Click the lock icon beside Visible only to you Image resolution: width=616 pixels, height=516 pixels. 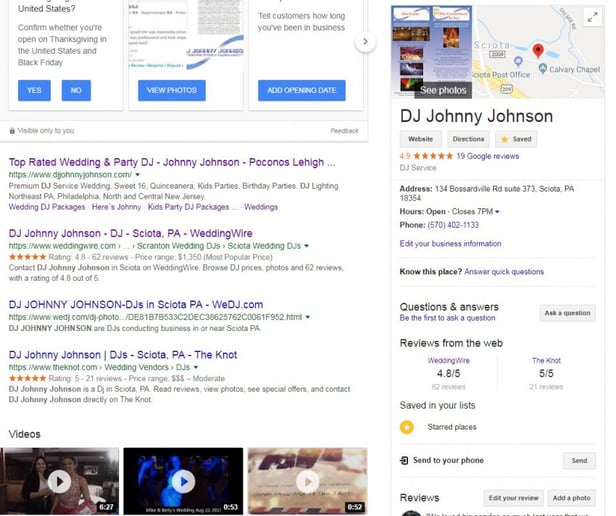coord(12,130)
